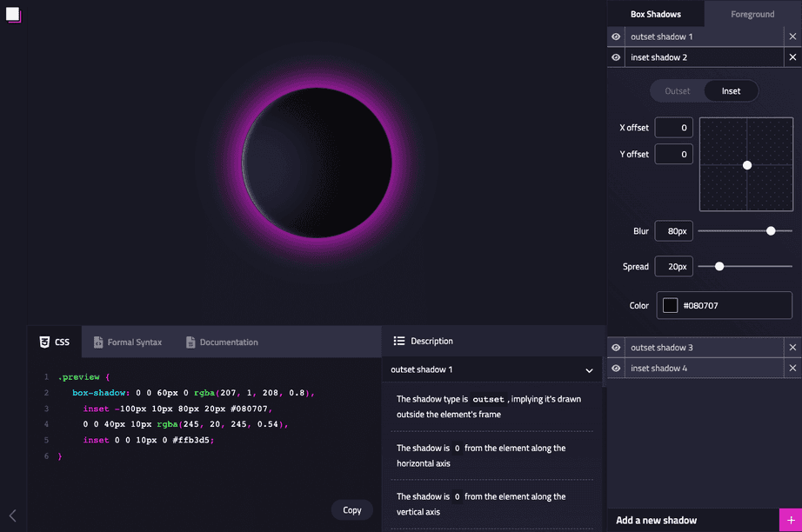Open the Formal Syntax tab
The height and width of the screenshot is (532, 802).
click(x=128, y=342)
